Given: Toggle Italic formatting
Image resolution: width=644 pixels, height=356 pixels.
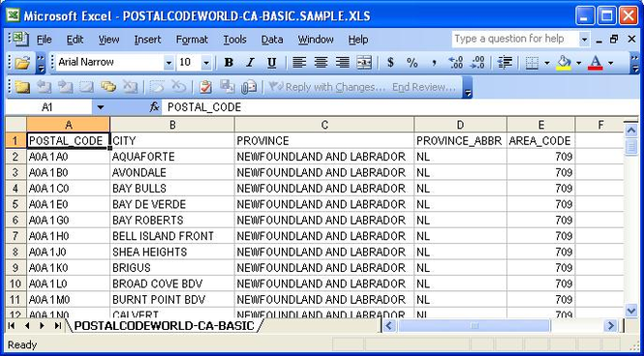Looking at the screenshot, I should (x=250, y=62).
